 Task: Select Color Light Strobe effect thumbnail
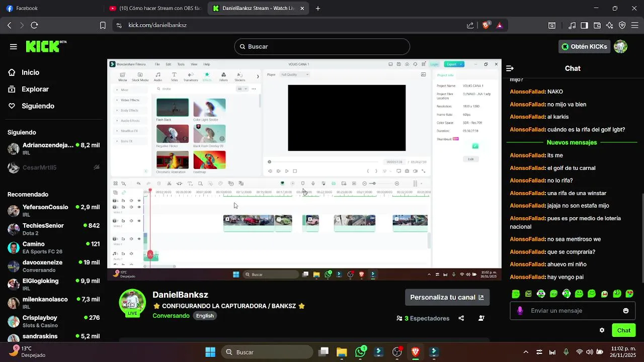pyautogui.click(x=209, y=108)
